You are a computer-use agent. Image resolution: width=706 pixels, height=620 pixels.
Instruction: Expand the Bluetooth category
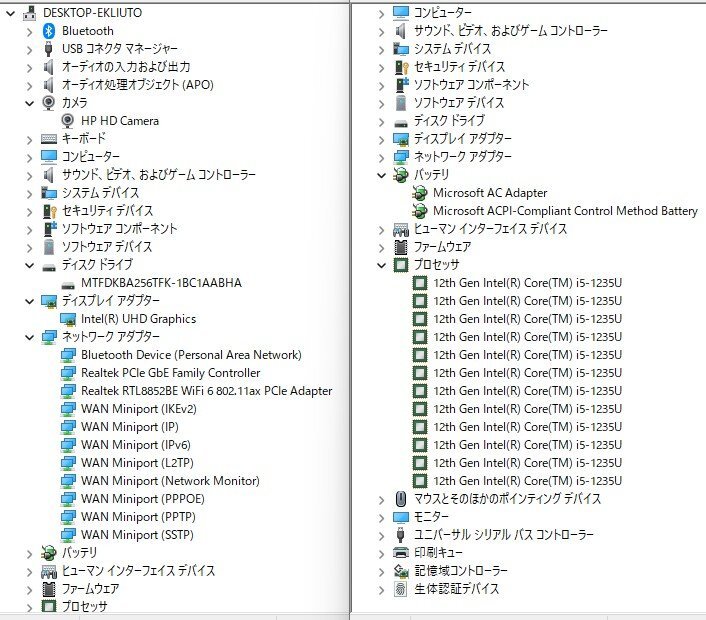[29, 32]
